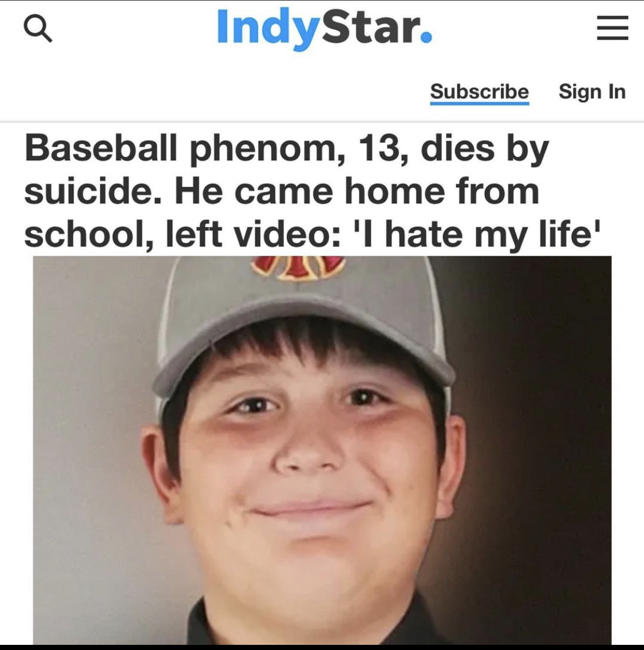Open the hamburger menu icon
The width and height of the screenshot is (644, 650).
pos(613,27)
